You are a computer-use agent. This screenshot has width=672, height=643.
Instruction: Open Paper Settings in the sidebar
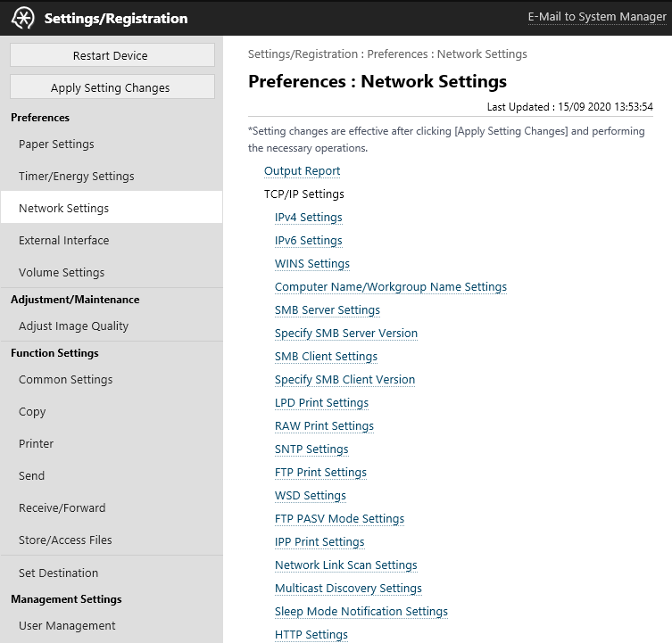point(56,144)
